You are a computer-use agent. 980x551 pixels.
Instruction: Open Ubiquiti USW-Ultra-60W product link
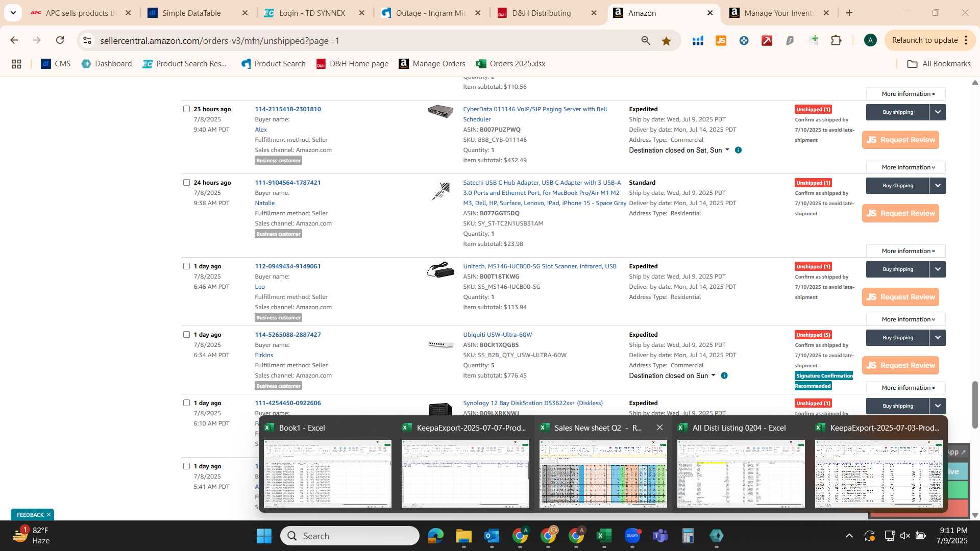coord(497,335)
